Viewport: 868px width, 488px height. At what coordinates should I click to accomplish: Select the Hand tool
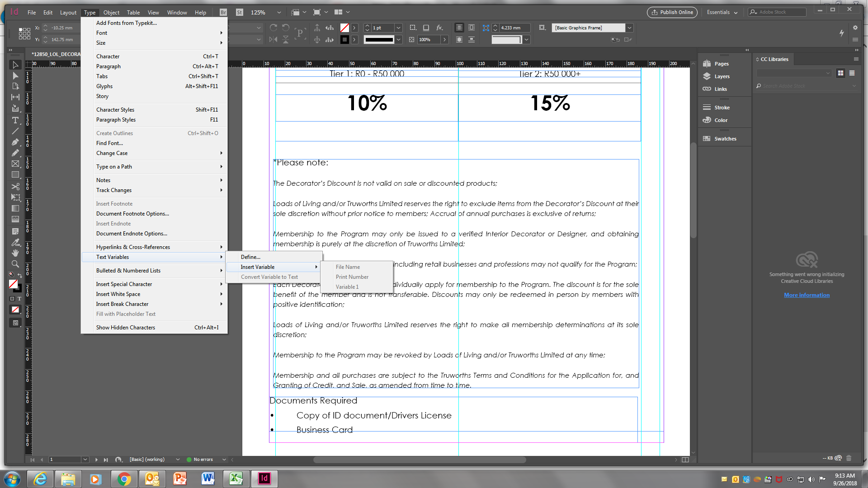15,253
